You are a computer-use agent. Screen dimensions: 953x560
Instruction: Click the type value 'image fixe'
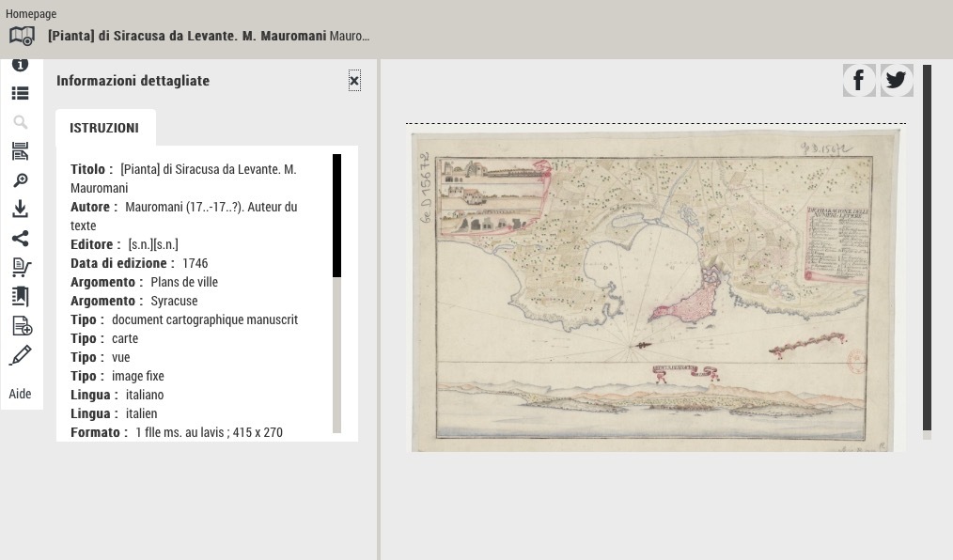138,377
